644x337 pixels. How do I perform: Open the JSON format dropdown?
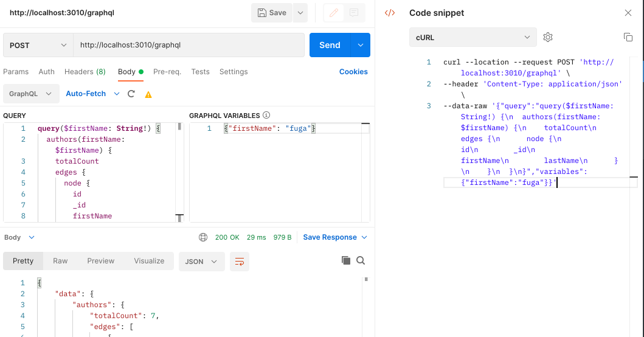(201, 262)
